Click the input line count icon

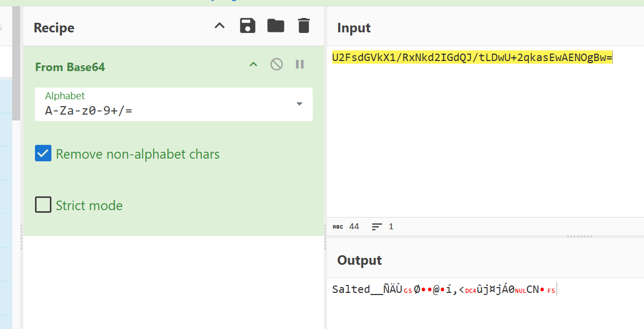coord(377,227)
